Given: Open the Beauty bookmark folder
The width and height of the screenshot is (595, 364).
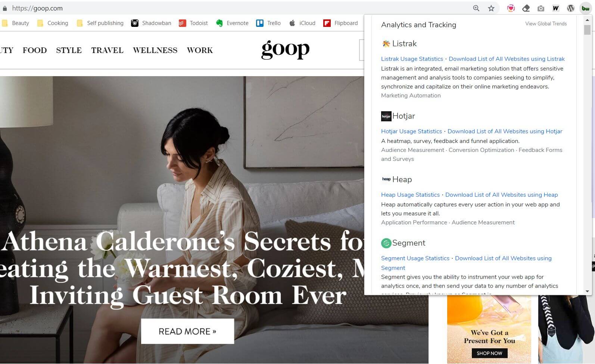Looking at the screenshot, I should pos(16,23).
